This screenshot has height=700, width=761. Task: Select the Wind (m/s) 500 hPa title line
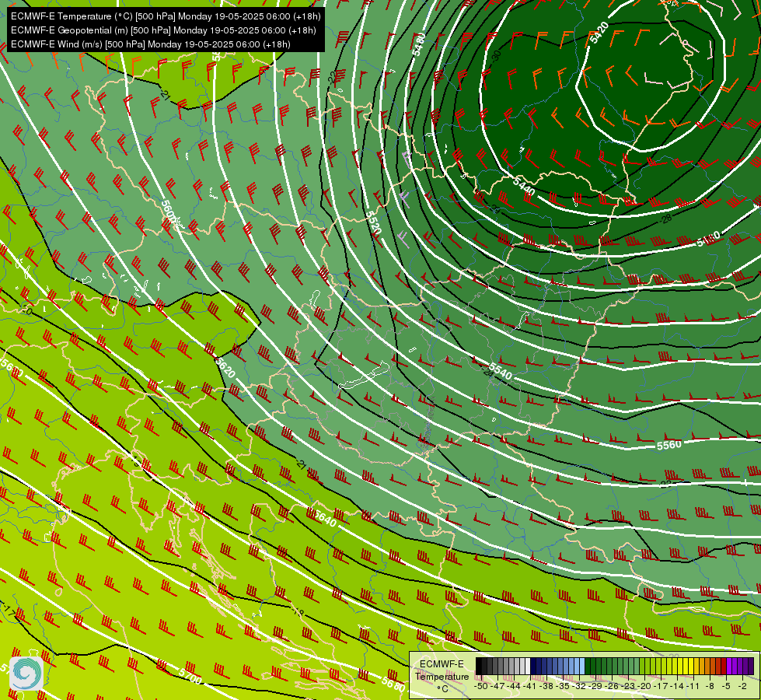point(151,44)
